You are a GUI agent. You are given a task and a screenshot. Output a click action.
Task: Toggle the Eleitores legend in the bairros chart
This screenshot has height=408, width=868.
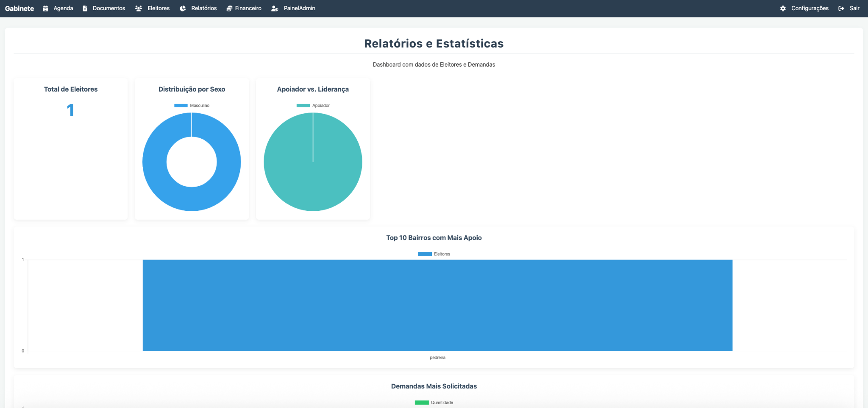(434, 254)
